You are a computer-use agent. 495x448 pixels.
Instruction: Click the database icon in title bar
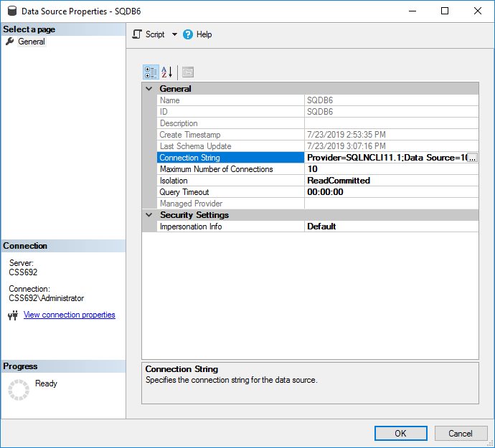tap(10, 11)
